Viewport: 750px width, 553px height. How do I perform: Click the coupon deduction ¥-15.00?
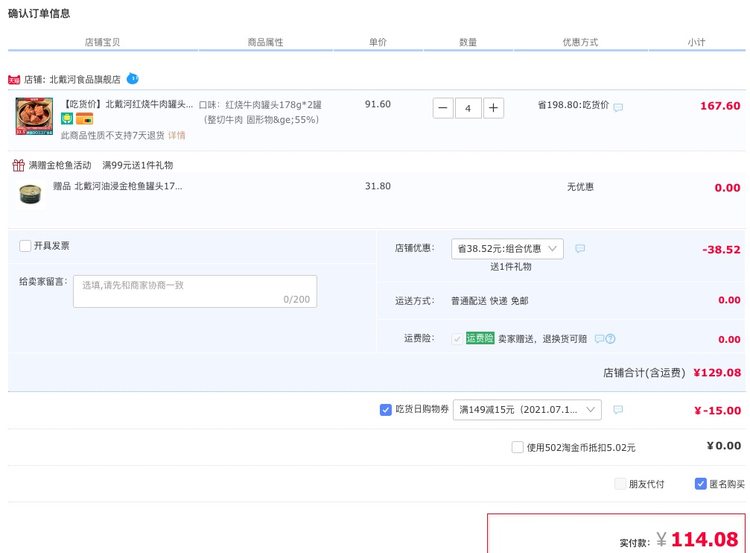tap(717, 410)
